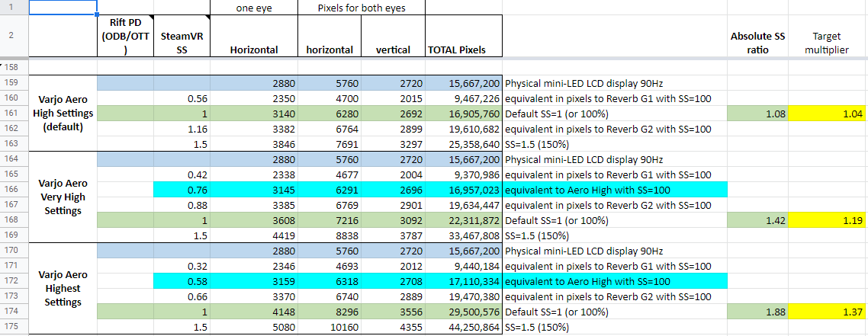
Task: Click the 9,467,226 total pixels cell
Action: tap(463, 100)
